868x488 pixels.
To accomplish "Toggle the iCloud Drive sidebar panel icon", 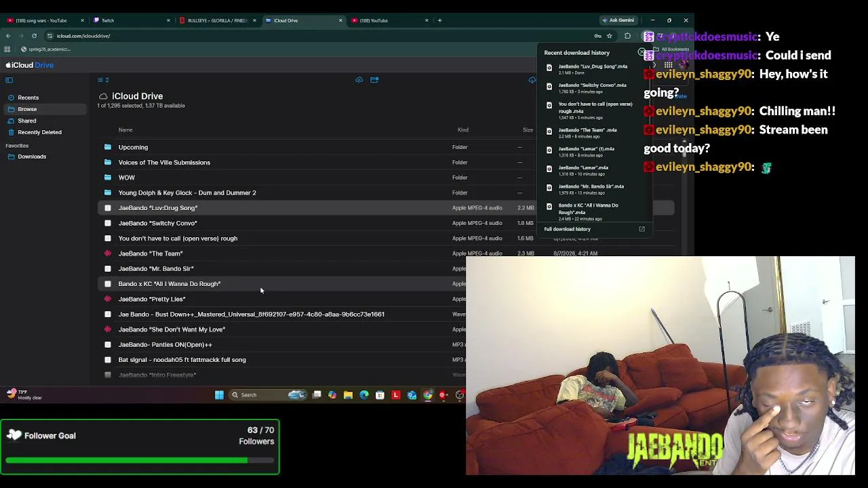I will pyautogui.click(x=9, y=80).
